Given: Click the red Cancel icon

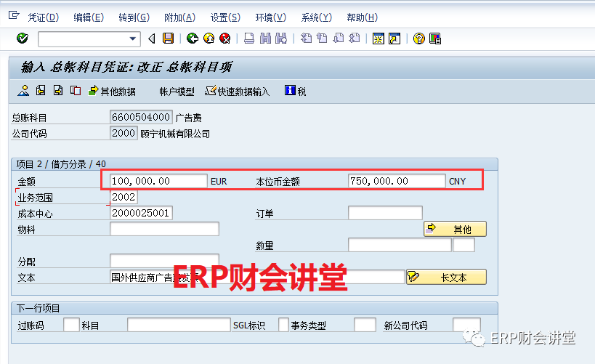Looking at the screenshot, I should pos(225,39).
